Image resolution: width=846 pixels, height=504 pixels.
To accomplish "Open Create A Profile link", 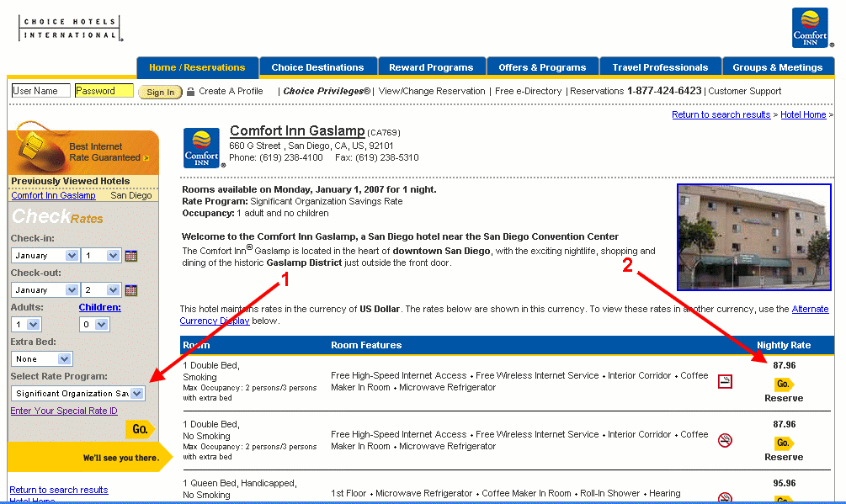I will click(x=231, y=91).
